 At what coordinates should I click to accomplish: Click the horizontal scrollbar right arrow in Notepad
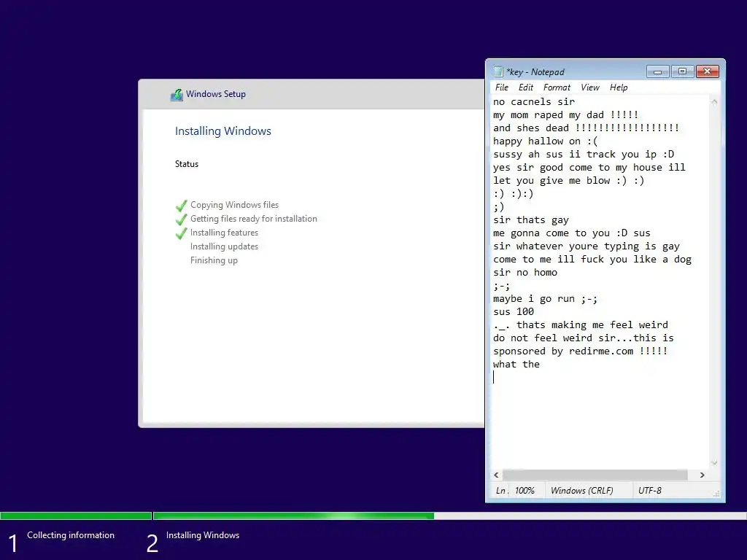[703, 475]
